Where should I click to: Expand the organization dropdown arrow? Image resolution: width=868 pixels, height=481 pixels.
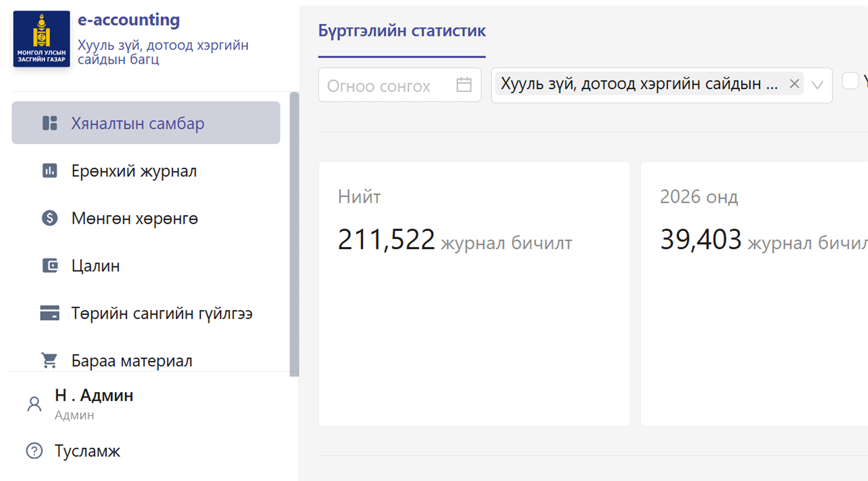tap(817, 85)
